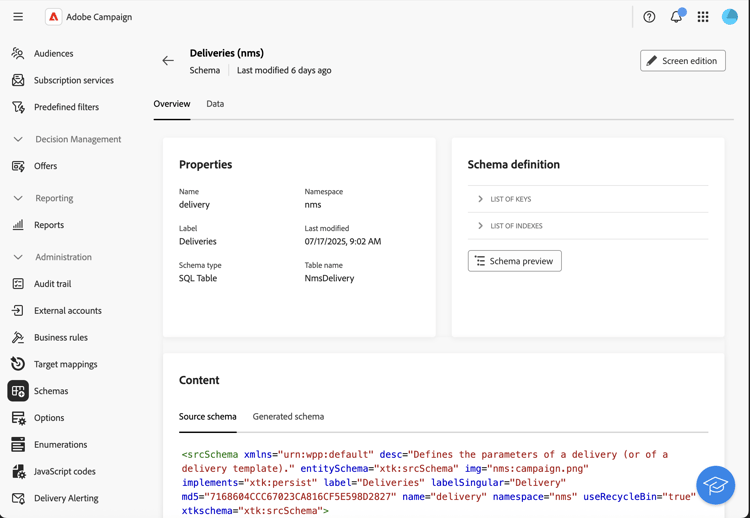The width and height of the screenshot is (750, 518).
Task: Click the Adobe Campaign logo icon
Action: [x=54, y=17]
